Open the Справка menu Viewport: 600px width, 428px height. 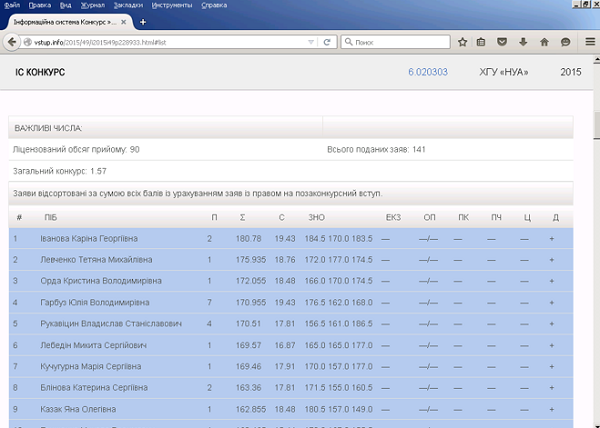click(214, 5)
